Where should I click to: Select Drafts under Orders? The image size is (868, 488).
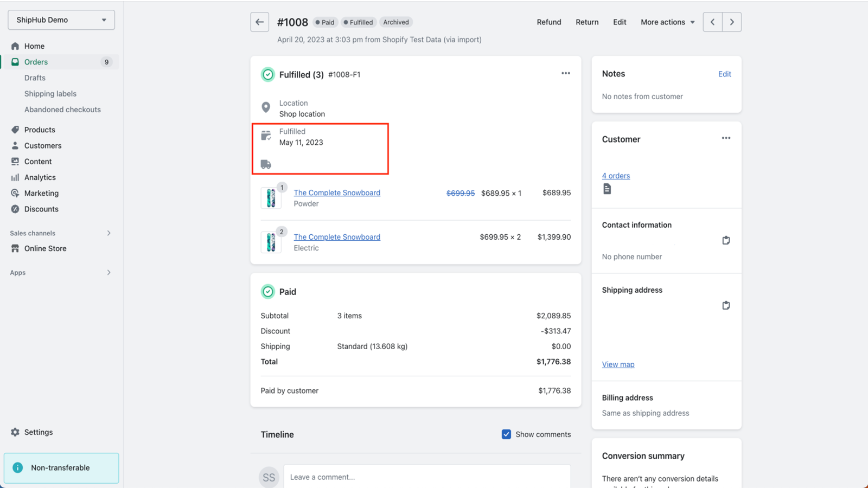(x=34, y=78)
